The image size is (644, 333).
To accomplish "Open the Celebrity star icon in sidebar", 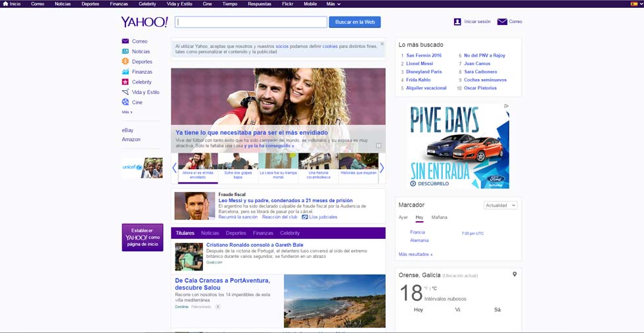I will coord(126,82).
